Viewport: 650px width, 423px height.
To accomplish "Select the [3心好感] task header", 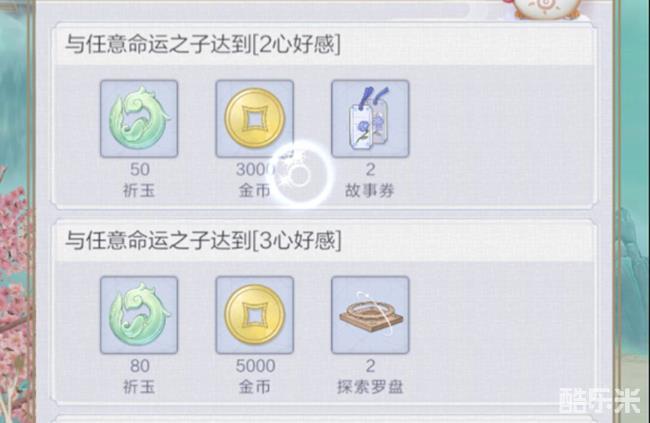I will [323, 241].
